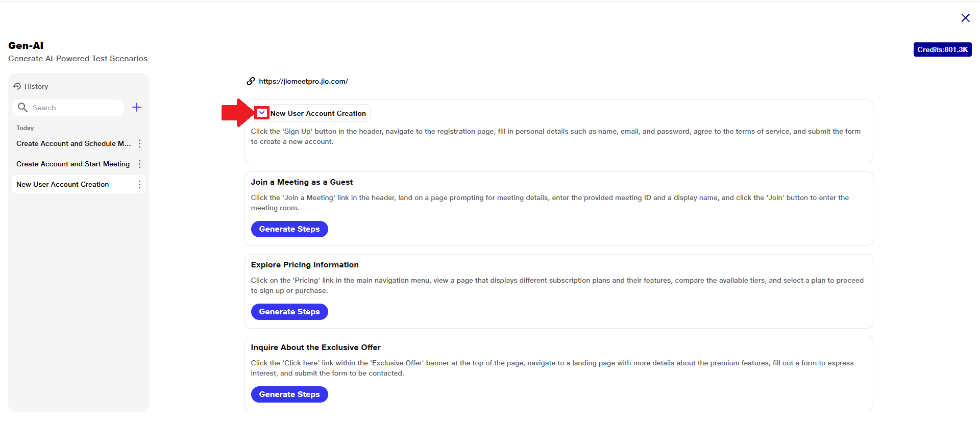
Task: Generate steps for Join a Meeting as a Guest
Action: 289,229
